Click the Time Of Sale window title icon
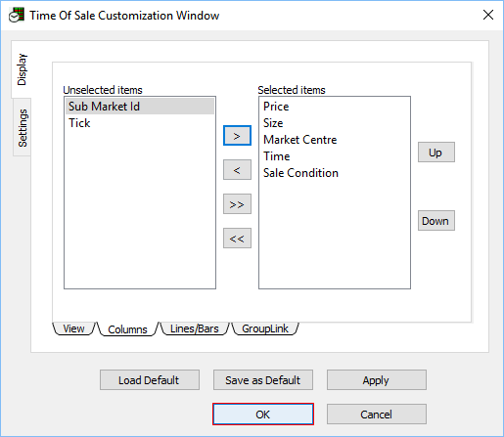Image resolution: width=504 pixels, height=437 pixels. [x=17, y=15]
